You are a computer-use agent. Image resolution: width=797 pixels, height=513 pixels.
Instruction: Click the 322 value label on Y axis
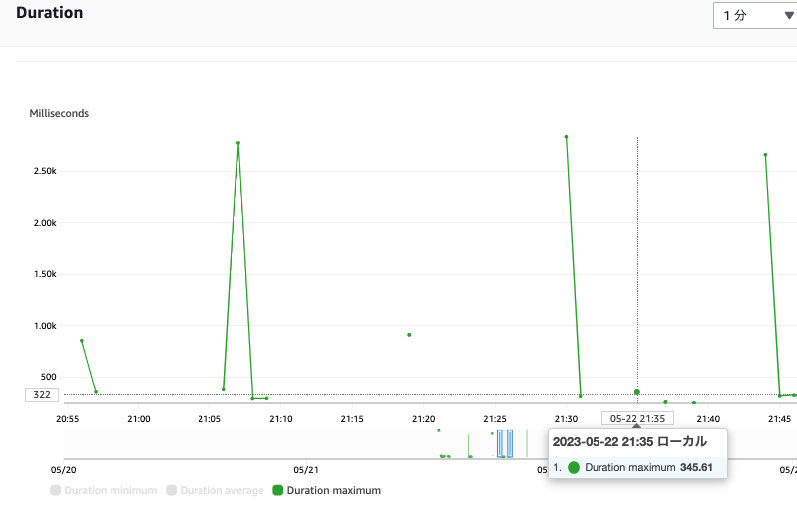coord(42,395)
